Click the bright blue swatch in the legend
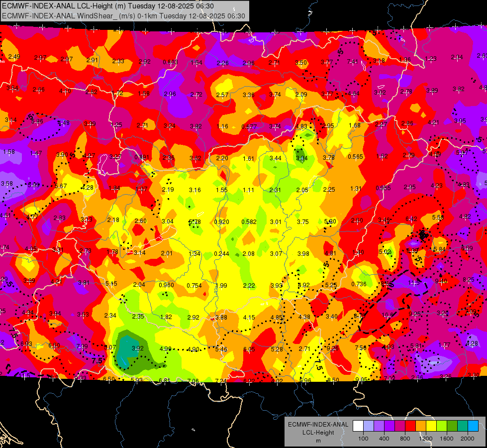This screenshot has height=448, width=487. pyautogui.click(x=473, y=426)
